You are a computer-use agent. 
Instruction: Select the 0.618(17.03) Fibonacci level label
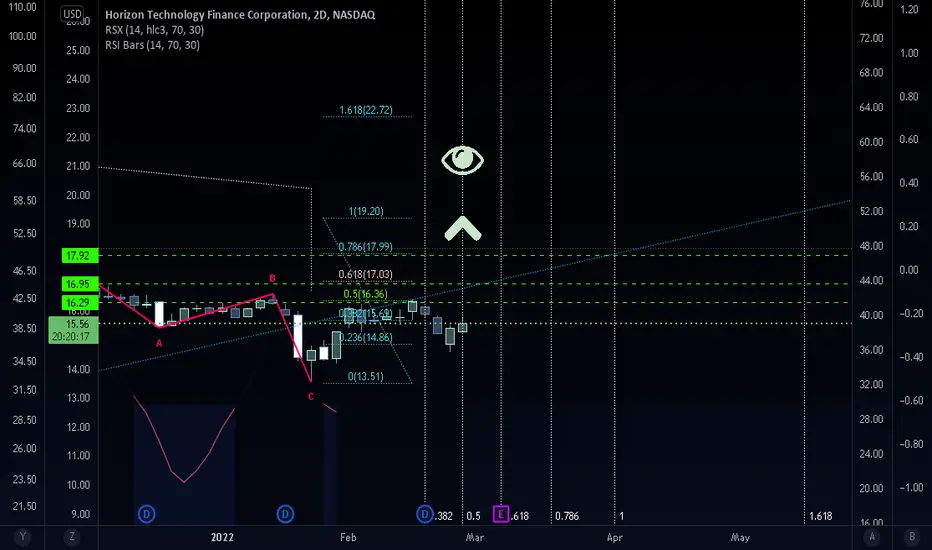point(365,274)
